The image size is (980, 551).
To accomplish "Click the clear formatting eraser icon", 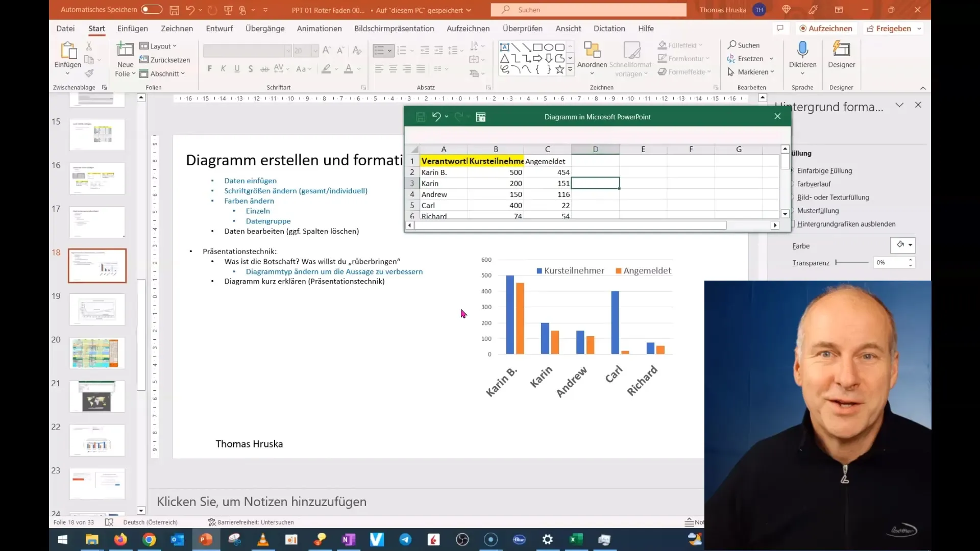I will pyautogui.click(x=357, y=50).
